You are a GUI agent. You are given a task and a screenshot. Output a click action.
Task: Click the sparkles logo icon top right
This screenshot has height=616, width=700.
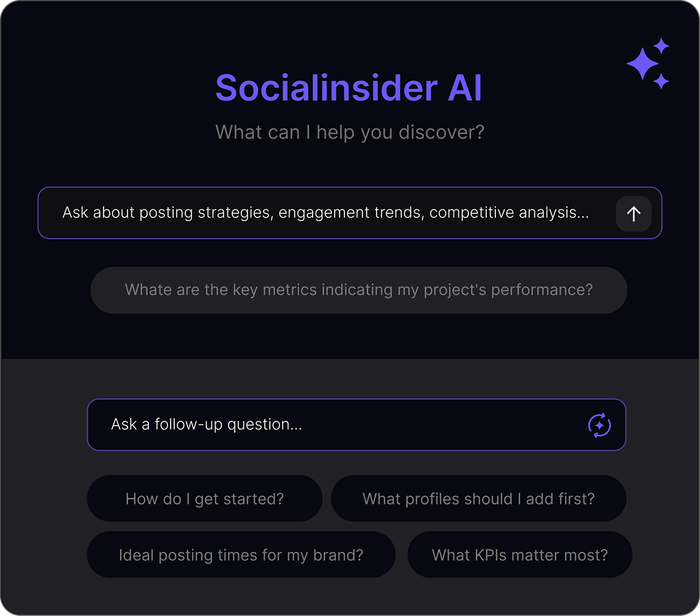point(647,62)
